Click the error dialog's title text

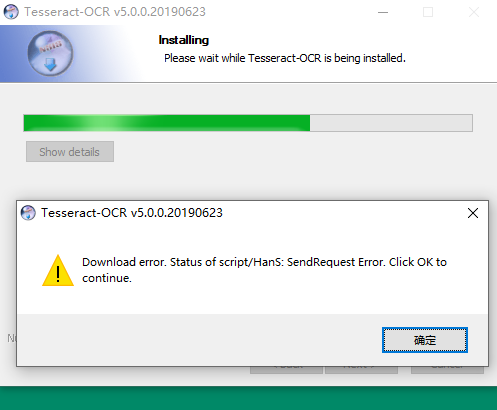pyautogui.click(x=132, y=213)
